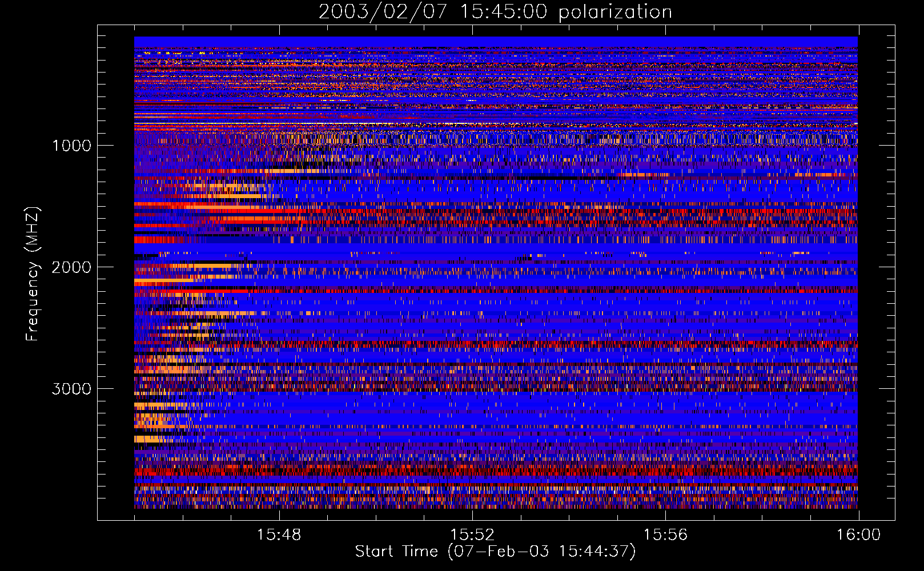Click the "3000" frequency tick label
This screenshot has width=924, height=571.
(x=71, y=389)
